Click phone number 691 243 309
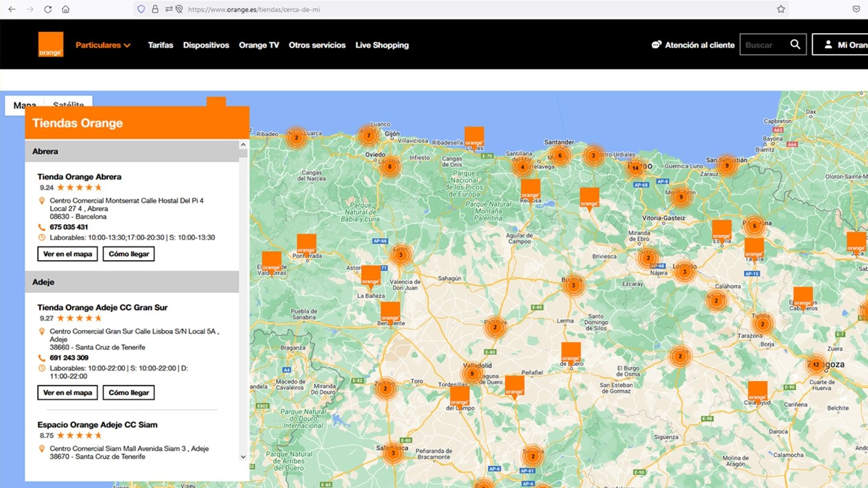The height and width of the screenshot is (488, 868). point(69,358)
